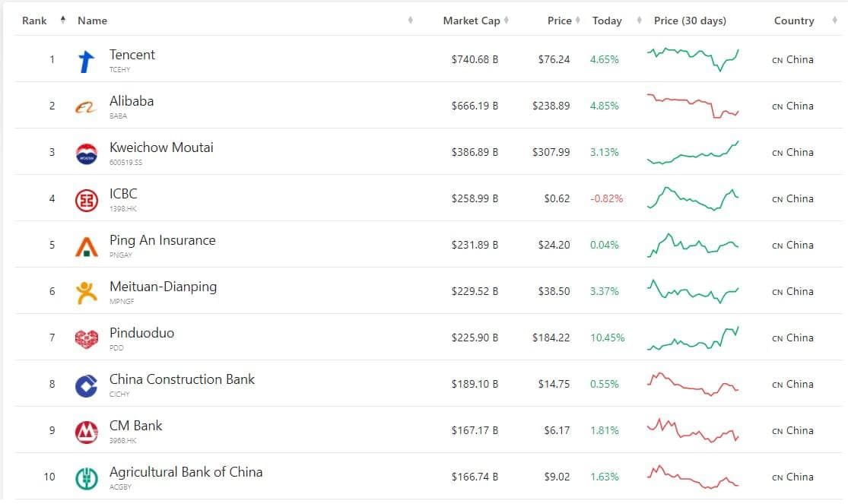Click Tencent price $76.24
Viewport: 848px width, 504px height.
(x=554, y=59)
